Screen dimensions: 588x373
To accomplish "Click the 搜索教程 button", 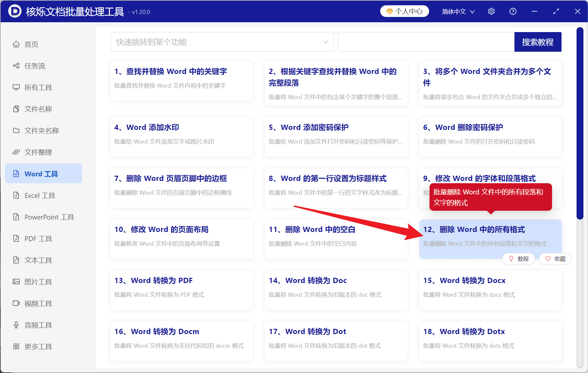I will (538, 42).
